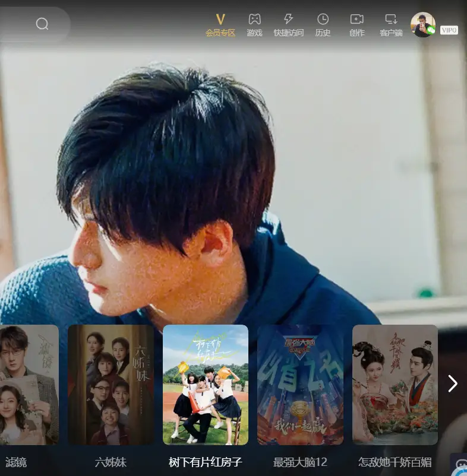This screenshot has width=467, height=476.
Task: Select the 树下有片红房子 poster thumbnail
Action: coord(206,385)
